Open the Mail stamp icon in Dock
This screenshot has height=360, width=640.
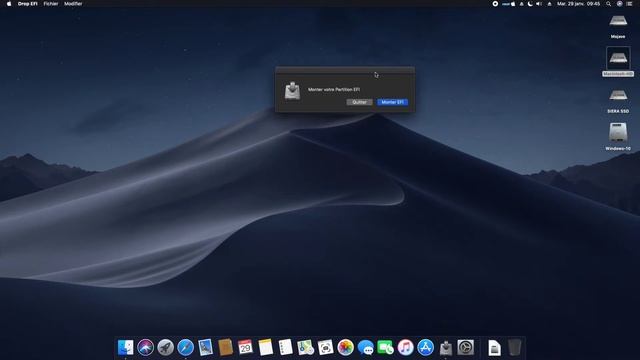[x=205, y=347]
